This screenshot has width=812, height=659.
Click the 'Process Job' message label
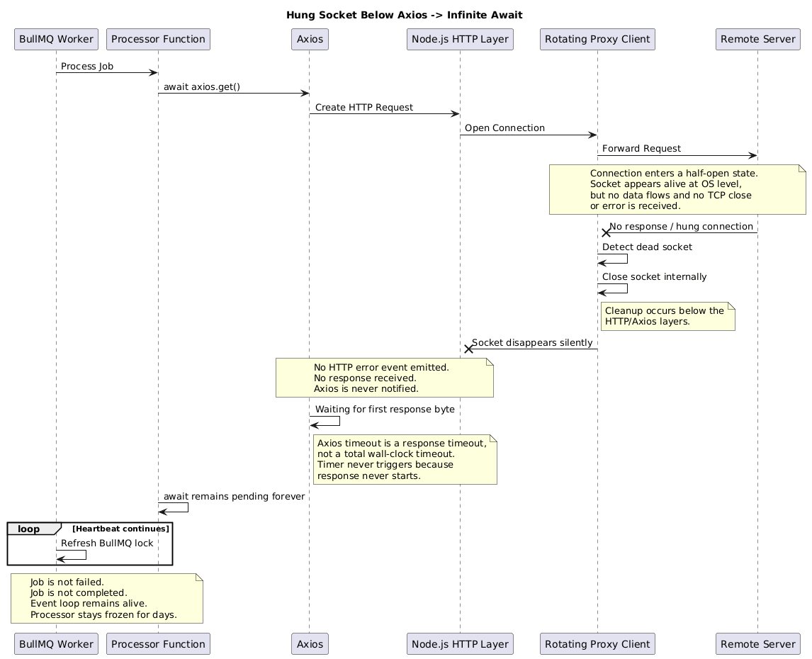(87, 67)
